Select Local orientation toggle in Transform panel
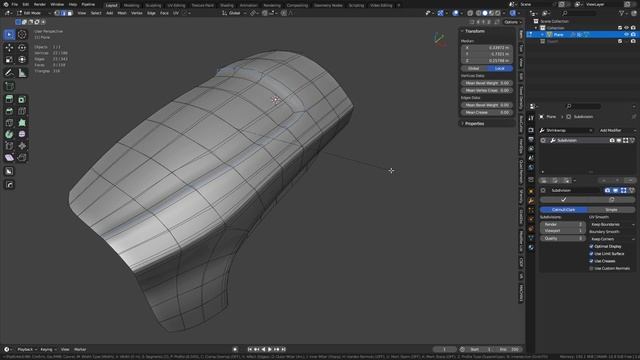640x360 pixels. pos(500,69)
